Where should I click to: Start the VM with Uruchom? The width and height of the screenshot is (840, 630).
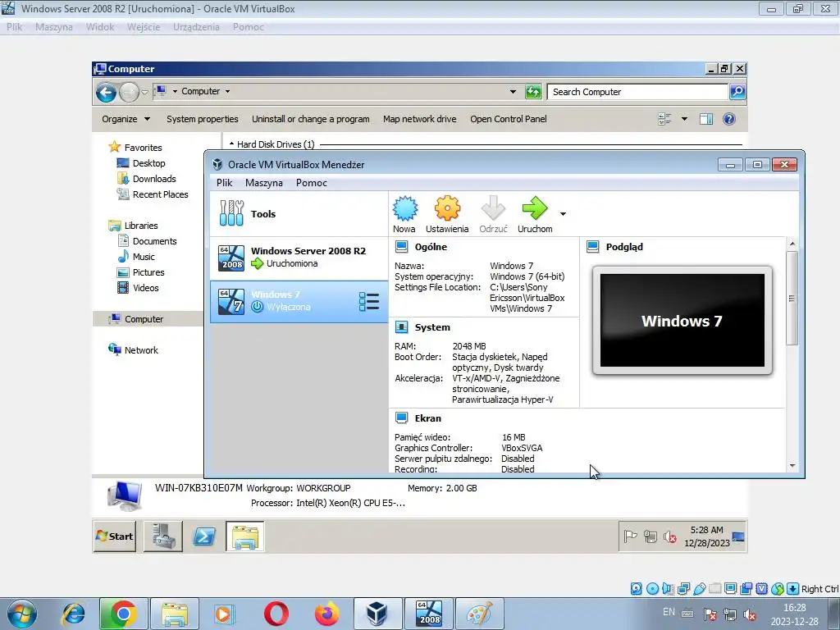point(535,214)
